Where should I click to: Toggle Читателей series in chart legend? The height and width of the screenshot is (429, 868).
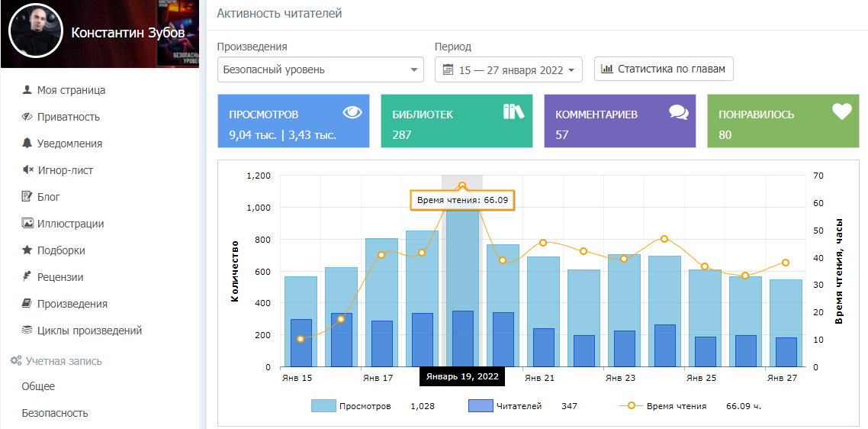pyautogui.click(x=503, y=406)
